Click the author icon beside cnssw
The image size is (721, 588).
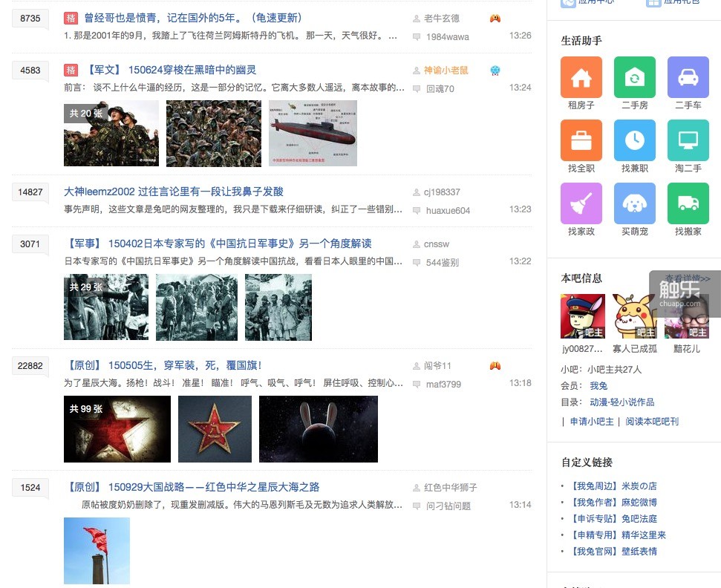coord(416,244)
